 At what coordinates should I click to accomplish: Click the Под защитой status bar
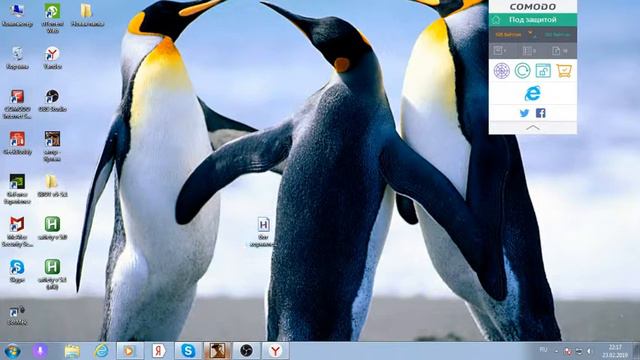click(533, 20)
